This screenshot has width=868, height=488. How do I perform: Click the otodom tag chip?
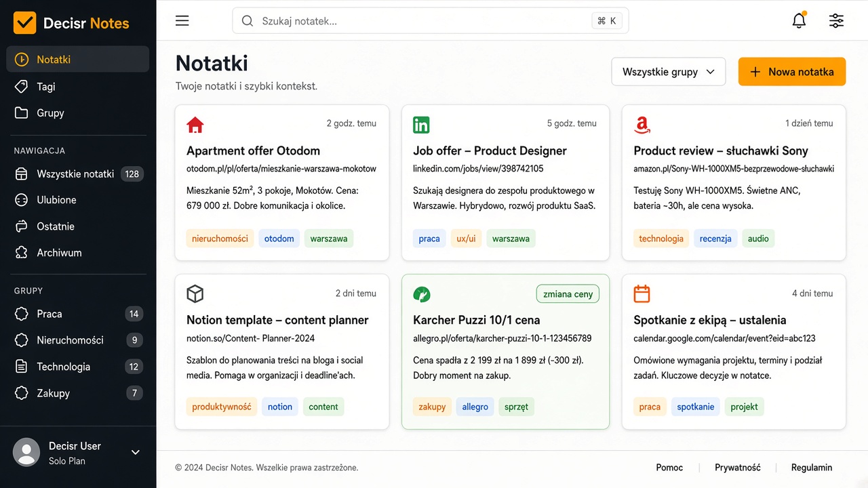[x=279, y=239]
